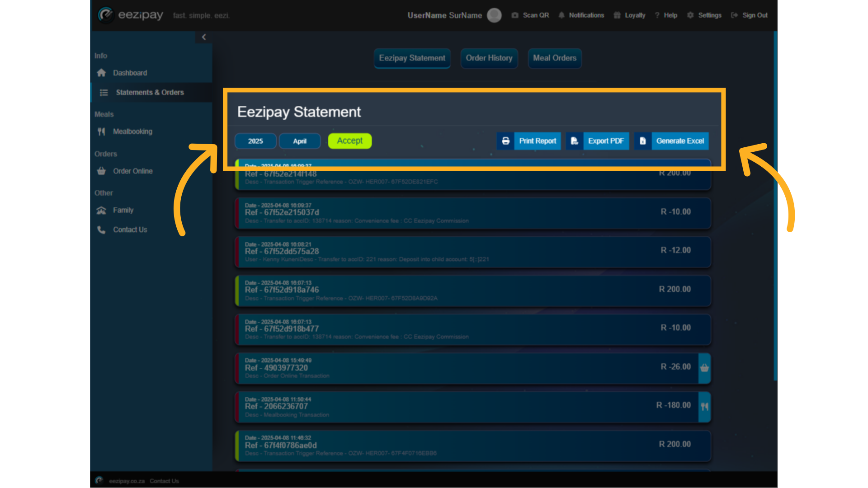This screenshot has width=868, height=488.
Task: Open the April month selector
Action: [300, 141]
